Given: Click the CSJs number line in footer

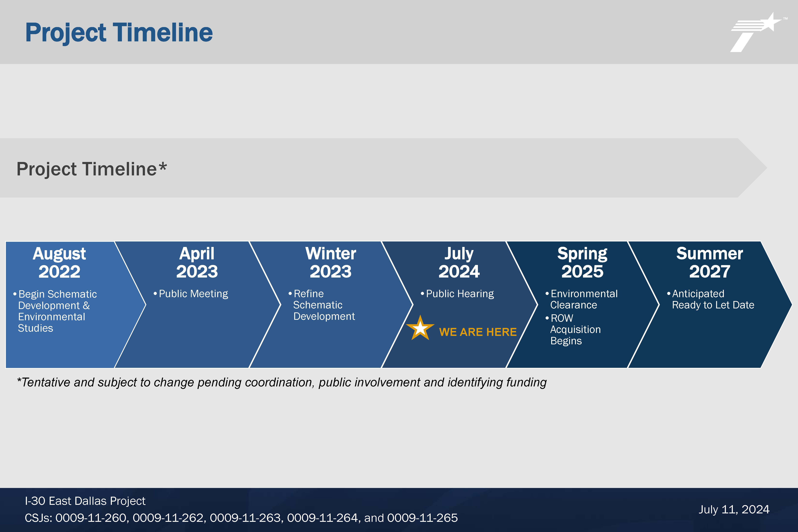Looking at the screenshot, I should click(x=241, y=518).
